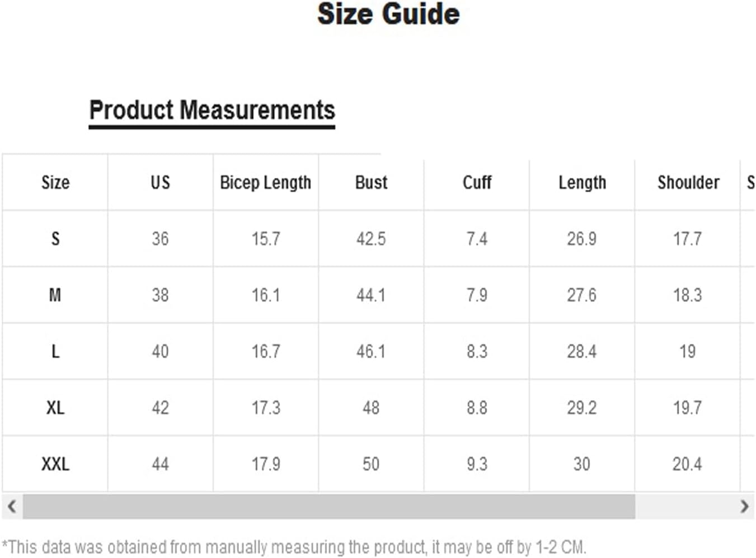
Task: Click the Size Guide title
Action: click(x=388, y=14)
